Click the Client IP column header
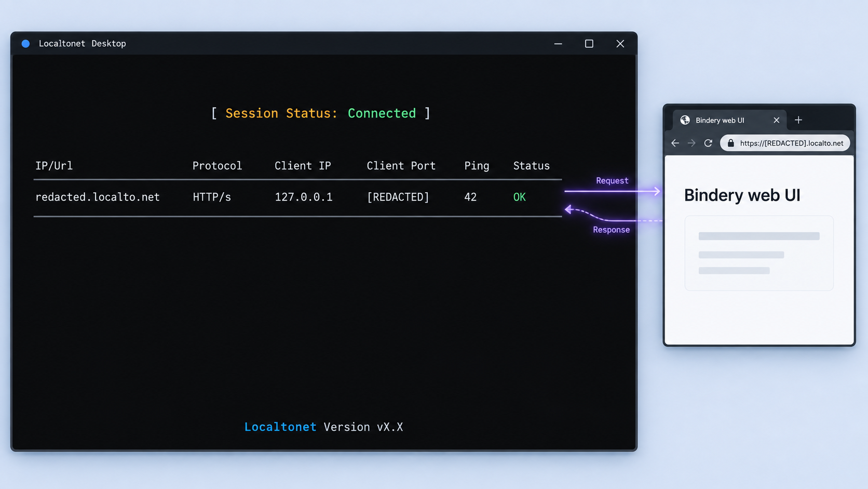The width and height of the screenshot is (868, 489). (x=303, y=166)
